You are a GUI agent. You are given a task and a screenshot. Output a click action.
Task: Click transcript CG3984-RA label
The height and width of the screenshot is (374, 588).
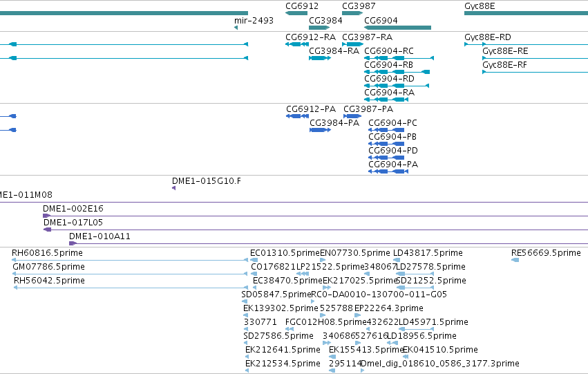pos(334,50)
